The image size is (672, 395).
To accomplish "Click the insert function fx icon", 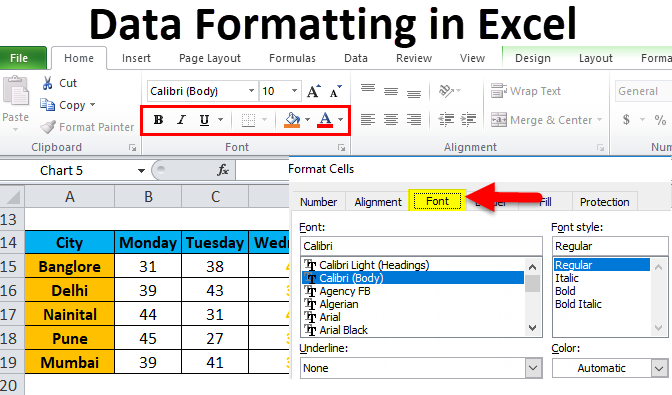I will tap(223, 170).
